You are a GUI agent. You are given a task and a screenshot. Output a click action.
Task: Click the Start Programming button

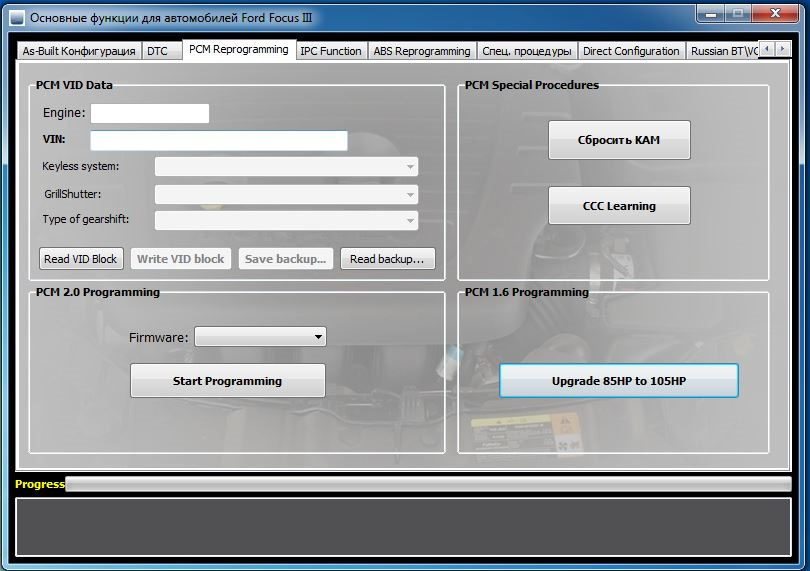[x=228, y=381]
